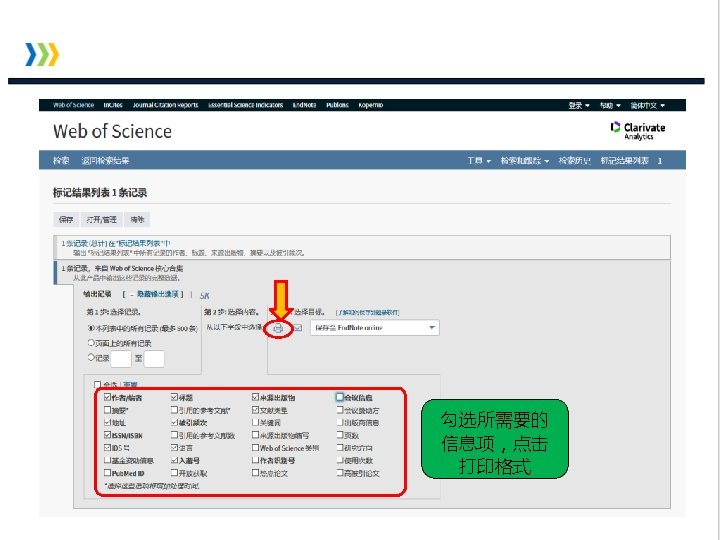This screenshot has height=540, width=720.
Task: Expand the 工具 menu
Action: (x=479, y=161)
